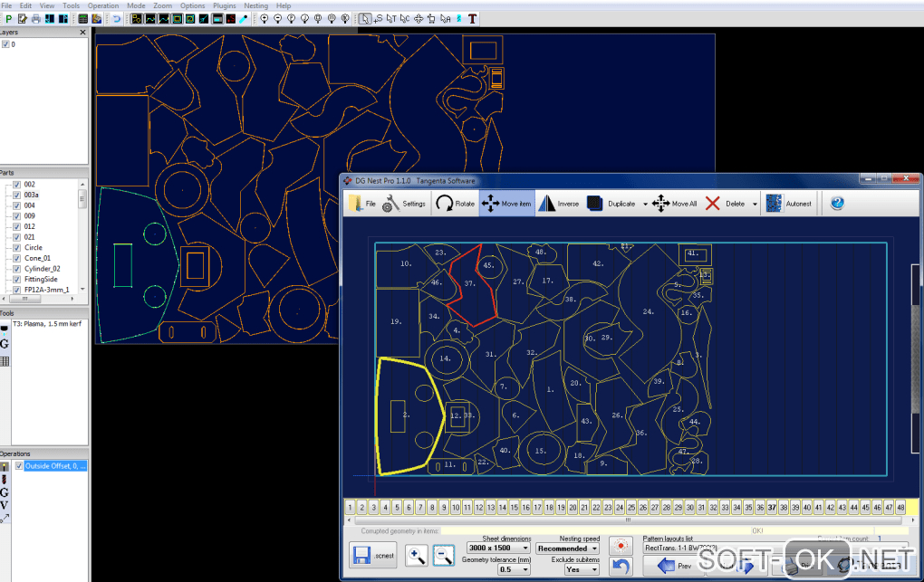The width and height of the screenshot is (924, 582).
Task: Click the first zoom magnifier in main toolbar
Action: (x=264, y=19)
